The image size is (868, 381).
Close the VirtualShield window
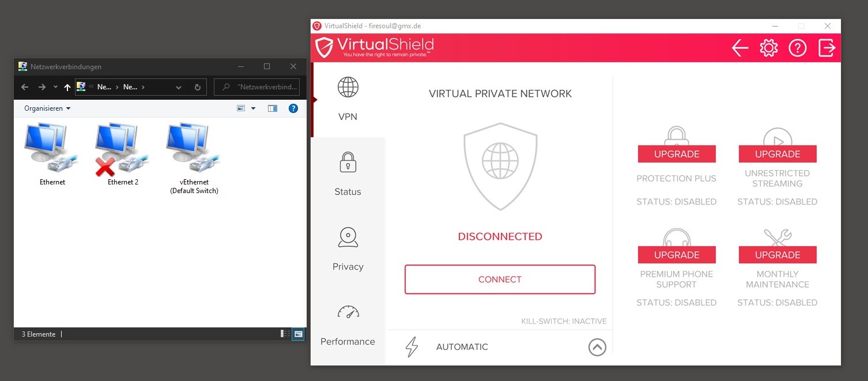click(x=828, y=26)
